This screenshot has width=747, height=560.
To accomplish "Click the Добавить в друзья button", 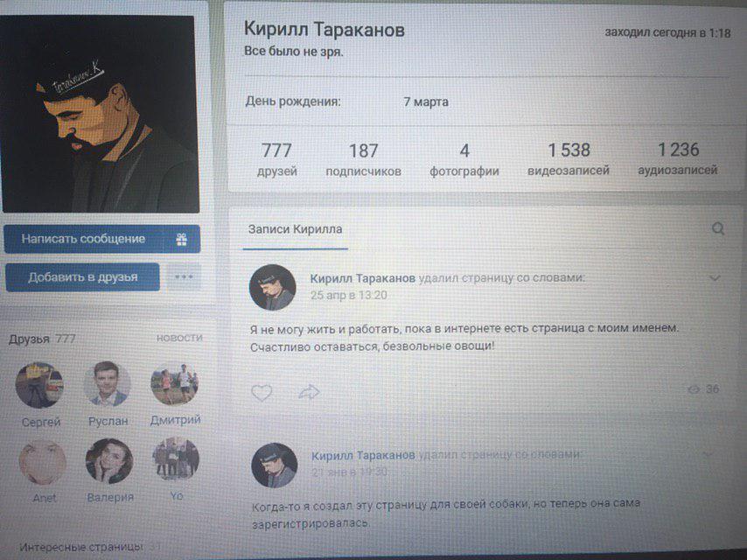I will pos(83,276).
